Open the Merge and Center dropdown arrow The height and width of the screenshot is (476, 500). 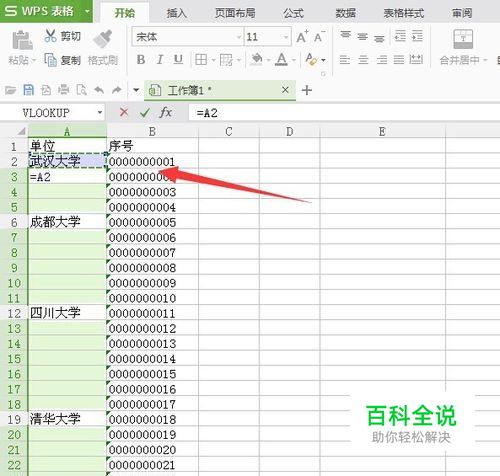485,60
